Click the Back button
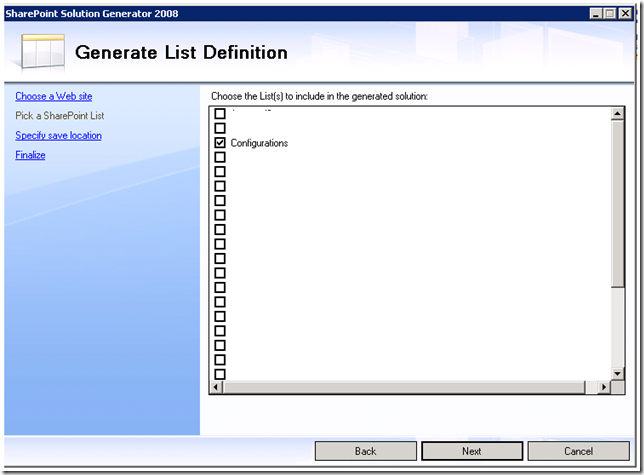This screenshot has width=644, height=475. (x=366, y=451)
